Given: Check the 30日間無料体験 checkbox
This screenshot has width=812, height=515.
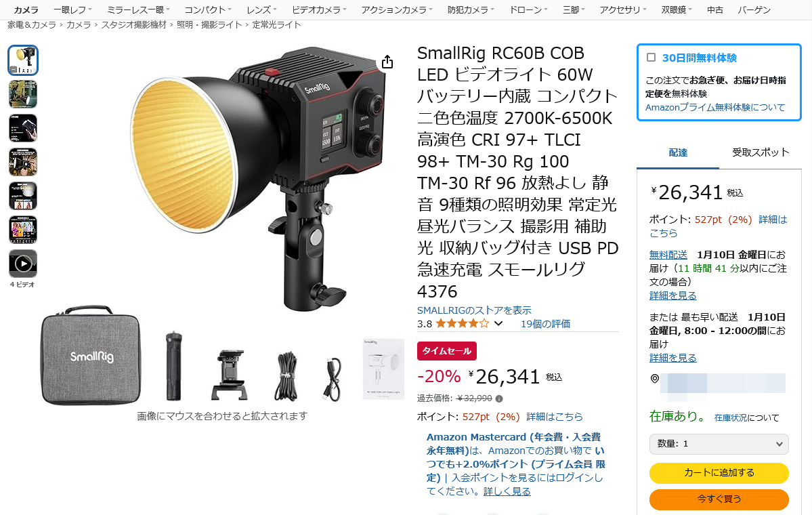Looking at the screenshot, I should pyautogui.click(x=651, y=58).
